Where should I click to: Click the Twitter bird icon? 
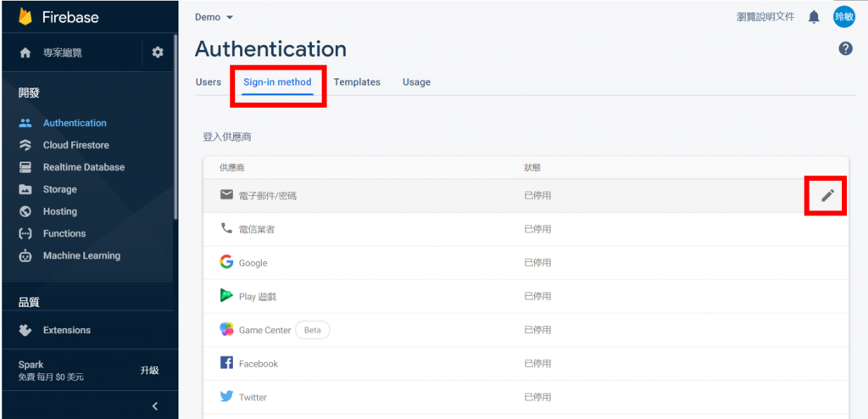(x=225, y=397)
